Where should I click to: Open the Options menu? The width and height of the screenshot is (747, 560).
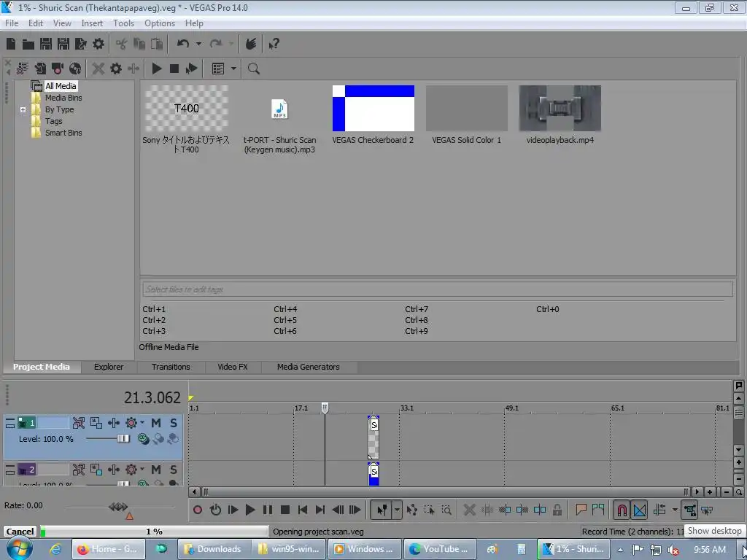160,23
